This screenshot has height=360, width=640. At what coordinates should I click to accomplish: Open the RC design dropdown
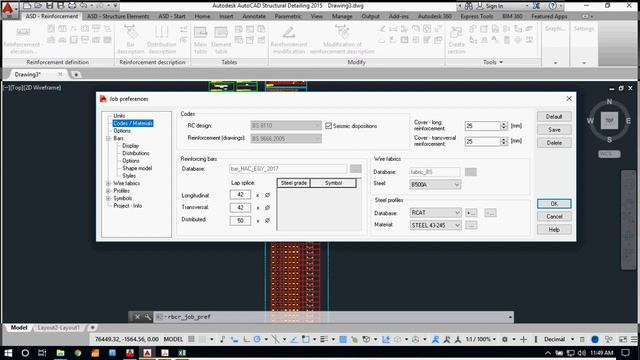pyautogui.click(x=286, y=125)
